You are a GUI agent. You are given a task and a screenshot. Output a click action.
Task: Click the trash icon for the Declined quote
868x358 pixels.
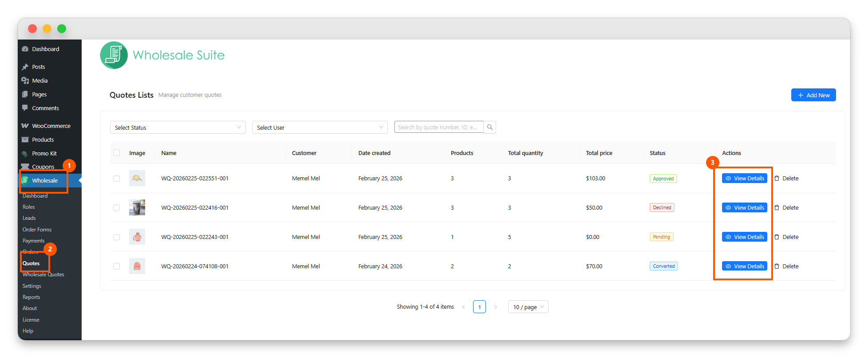[x=777, y=208]
